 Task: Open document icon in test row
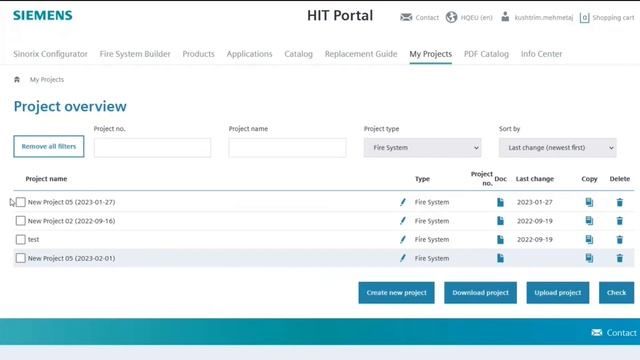(x=500, y=240)
